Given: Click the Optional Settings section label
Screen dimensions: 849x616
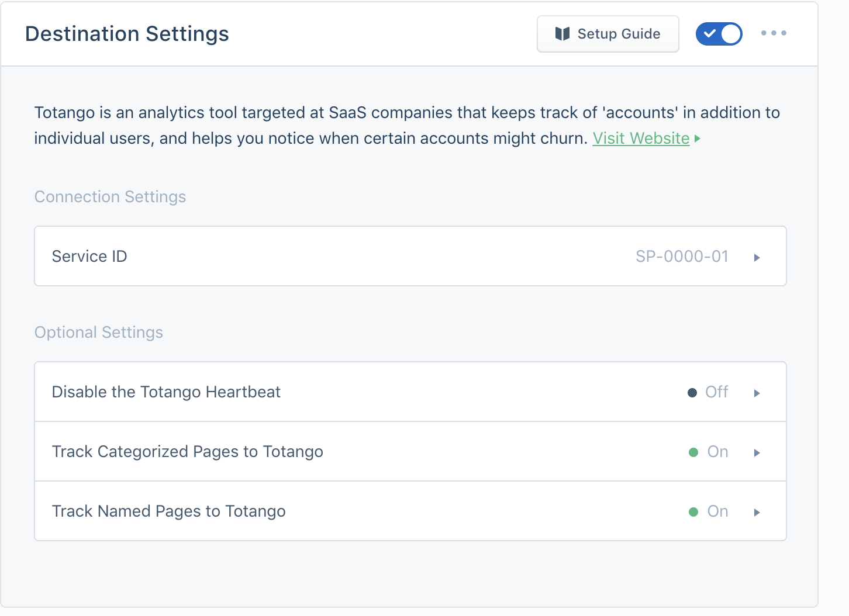Looking at the screenshot, I should pyautogui.click(x=99, y=333).
